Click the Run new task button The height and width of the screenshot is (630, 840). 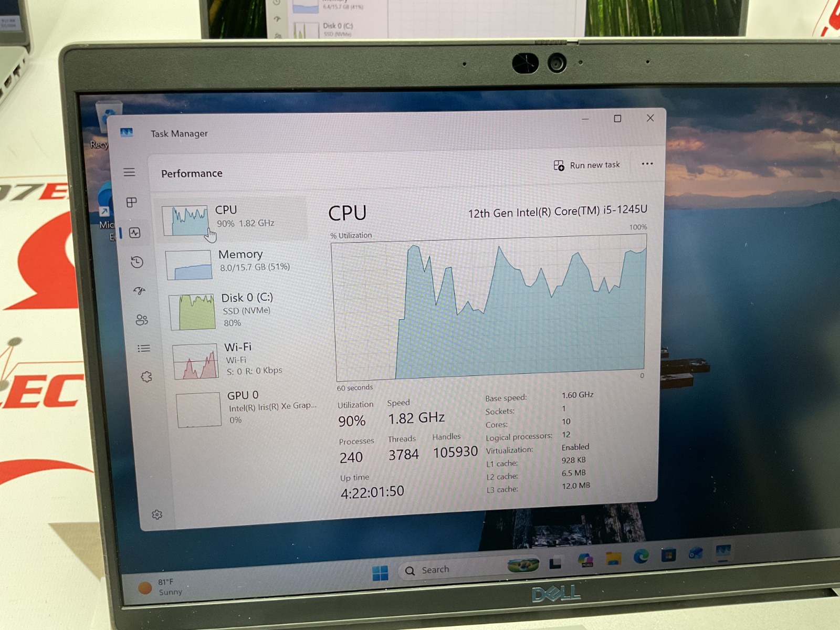586,165
